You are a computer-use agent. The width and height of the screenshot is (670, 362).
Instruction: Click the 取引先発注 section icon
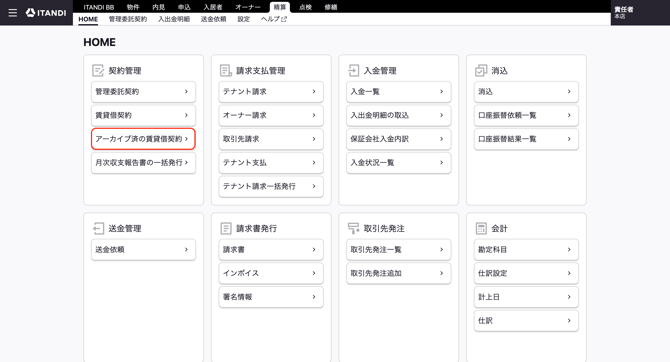pyautogui.click(x=353, y=228)
